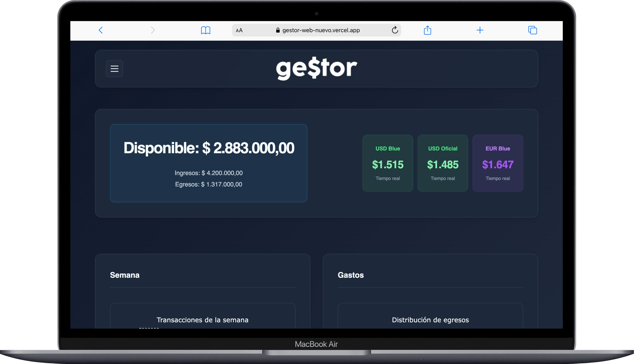Image resolution: width=634 pixels, height=364 pixels.
Task: Open a new Safari tab
Action: tap(480, 30)
